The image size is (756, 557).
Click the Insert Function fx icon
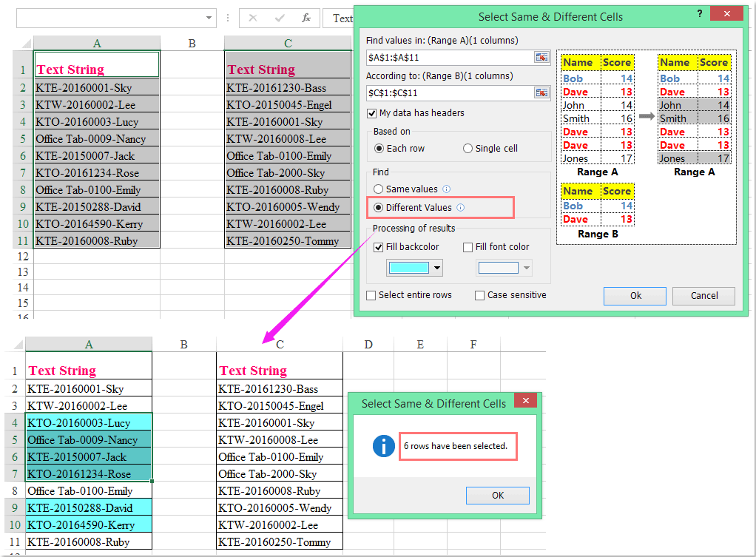[306, 17]
